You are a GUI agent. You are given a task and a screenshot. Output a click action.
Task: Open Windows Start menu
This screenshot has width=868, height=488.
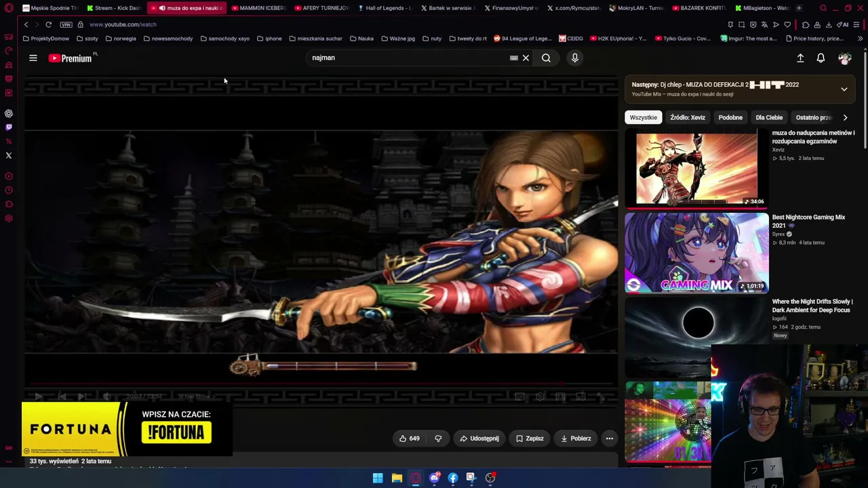(x=378, y=478)
